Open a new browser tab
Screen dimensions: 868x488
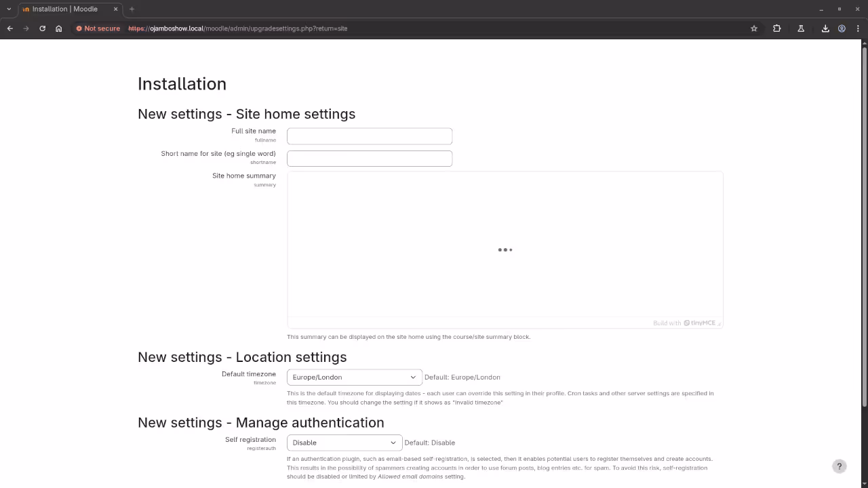(132, 9)
